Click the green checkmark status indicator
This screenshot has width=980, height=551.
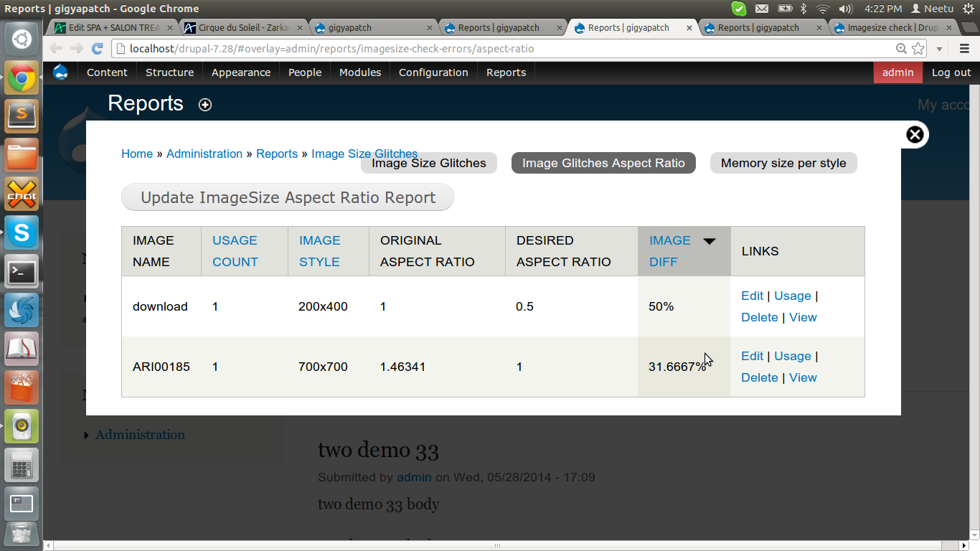pos(739,9)
